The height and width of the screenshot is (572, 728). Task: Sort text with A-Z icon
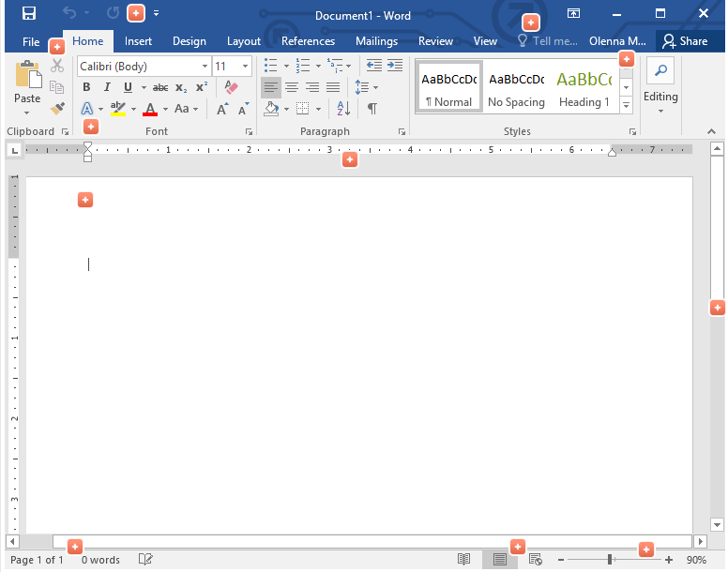pyautogui.click(x=343, y=109)
